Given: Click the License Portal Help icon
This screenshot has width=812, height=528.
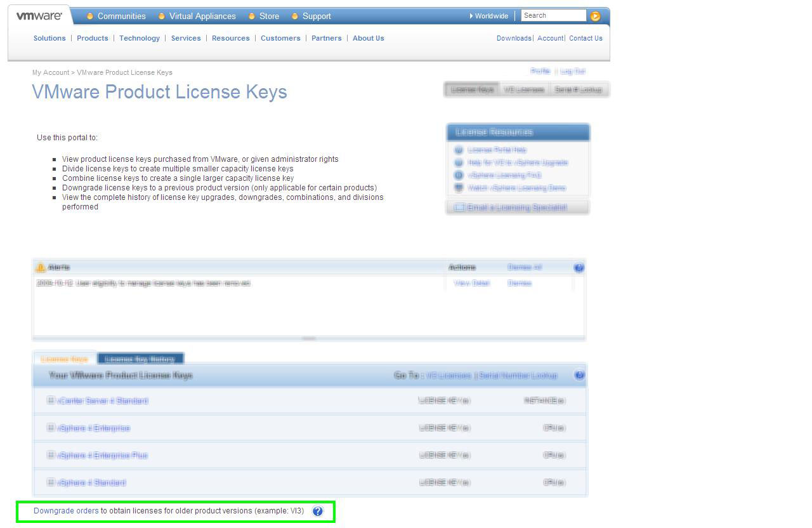Looking at the screenshot, I should [459, 150].
